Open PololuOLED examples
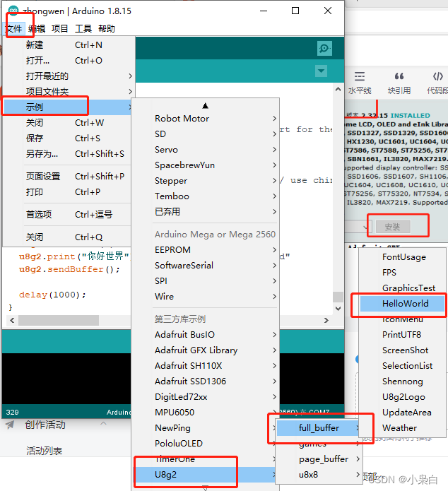Screen dimensions: 448x491 (x=205, y=444)
